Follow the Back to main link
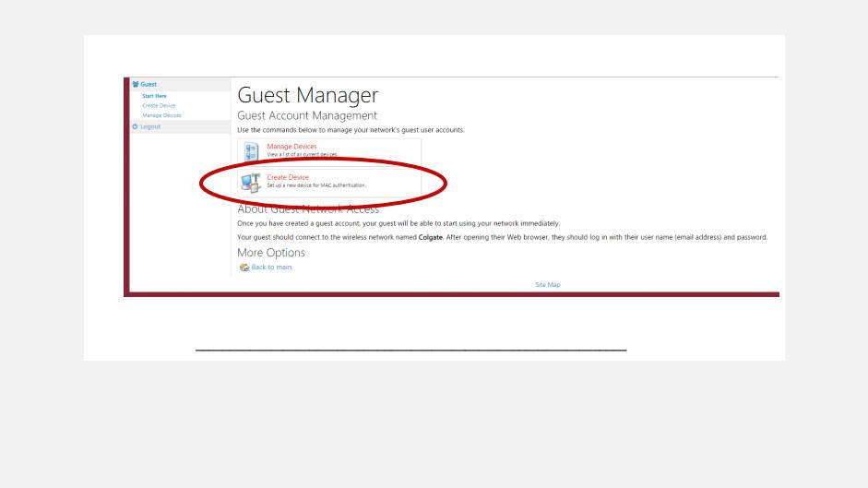868x488 pixels. coord(271,268)
